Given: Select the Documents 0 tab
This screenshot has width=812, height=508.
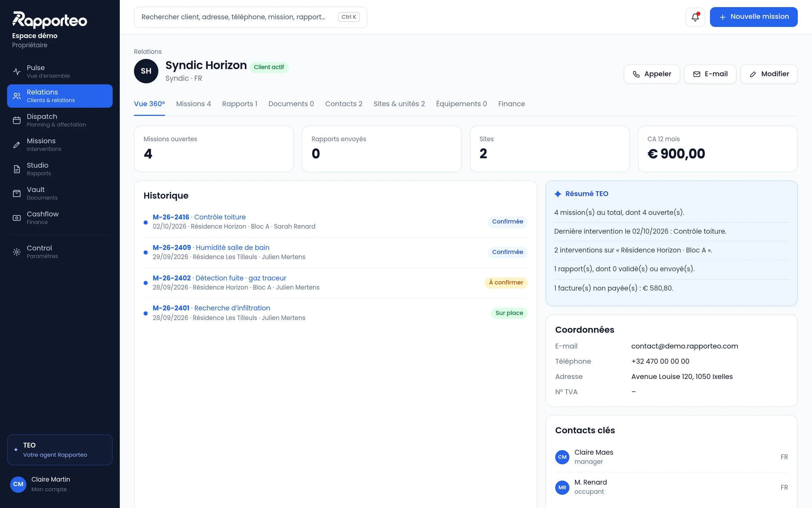Looking at the screenshot, I should click(x=291, y=104).
